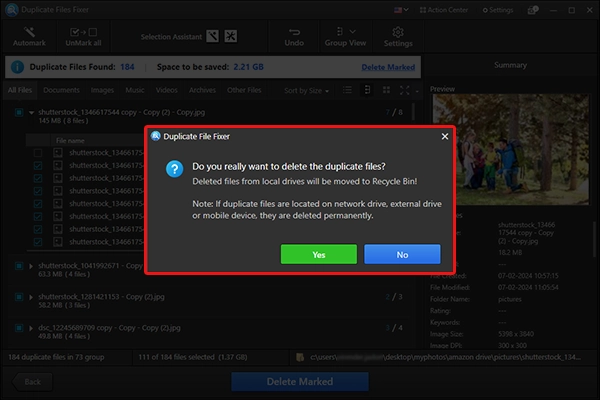
Task: Click UnMark all in toolbar
Action: point(83,37)
